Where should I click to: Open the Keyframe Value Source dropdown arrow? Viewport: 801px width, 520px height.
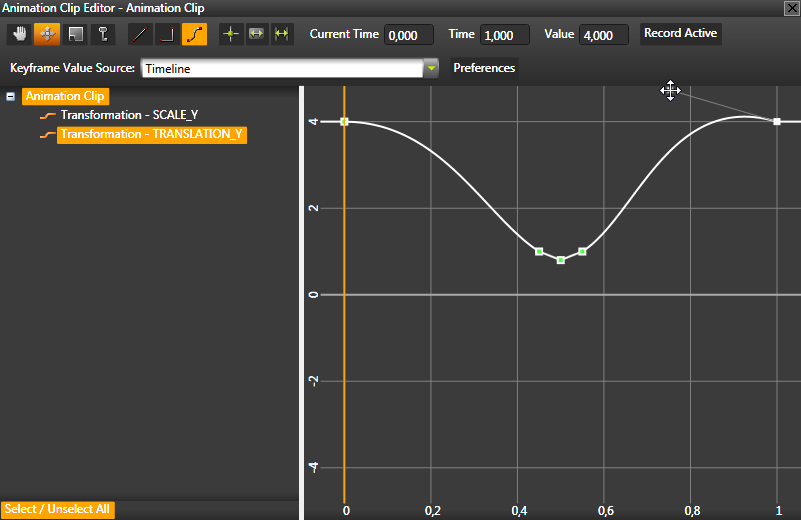pos(431,69)
